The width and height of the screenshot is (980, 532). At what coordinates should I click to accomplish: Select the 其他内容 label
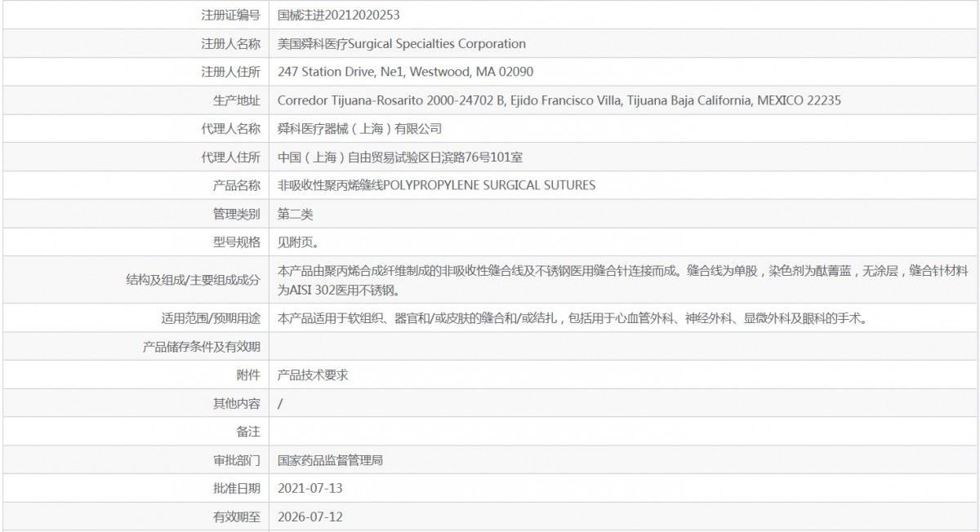(x=236, y=403)
